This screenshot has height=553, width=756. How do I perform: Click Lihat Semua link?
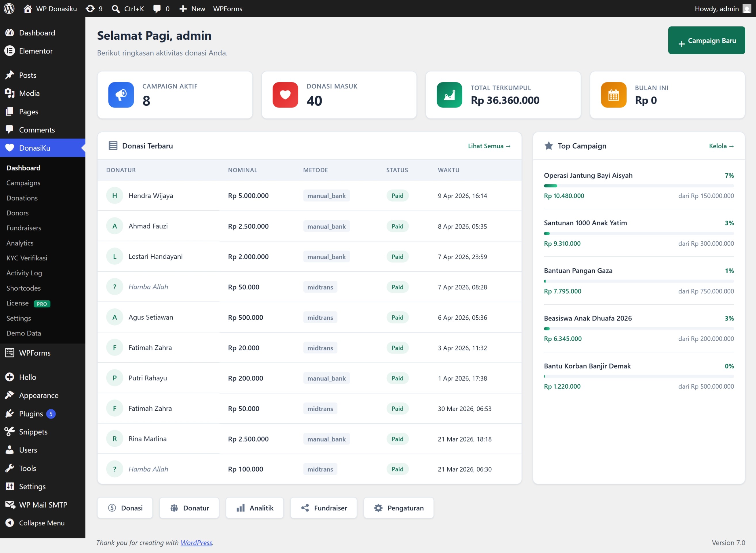click(489, 146)
